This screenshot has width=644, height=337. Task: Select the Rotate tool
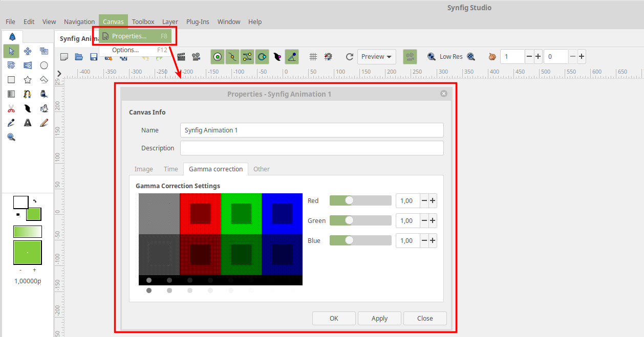click(x=11, y=65)
